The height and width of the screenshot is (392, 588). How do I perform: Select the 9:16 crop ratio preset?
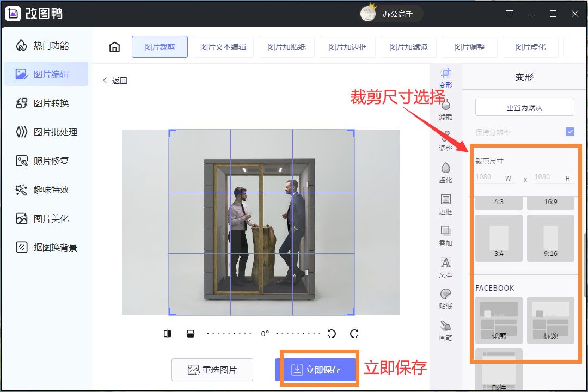[x=550, y=237]
